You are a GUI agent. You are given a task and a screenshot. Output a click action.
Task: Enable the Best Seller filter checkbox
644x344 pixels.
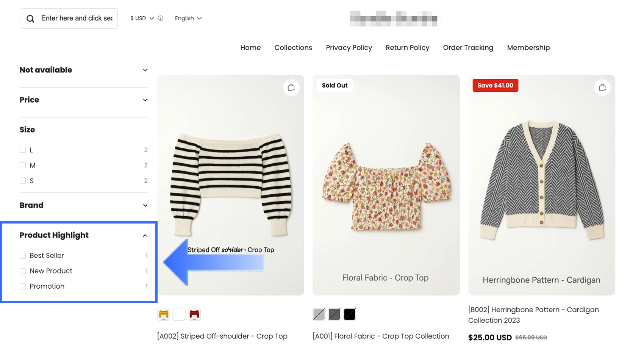pos(23,256)
